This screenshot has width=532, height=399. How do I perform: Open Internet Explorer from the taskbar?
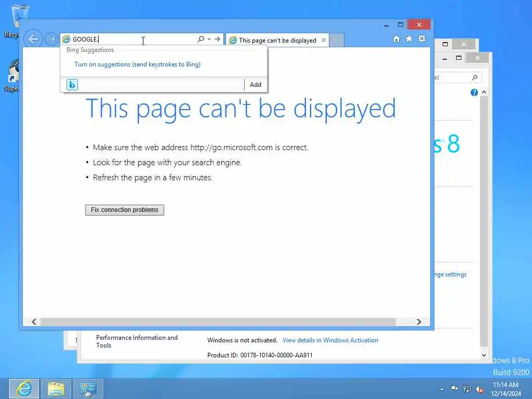click(x=24, y=389)
